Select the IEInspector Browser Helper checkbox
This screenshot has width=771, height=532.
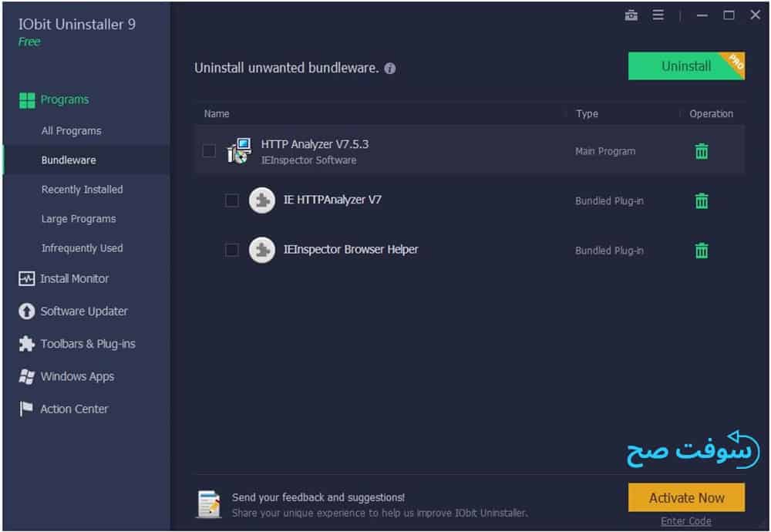click(x=231, y=250)
